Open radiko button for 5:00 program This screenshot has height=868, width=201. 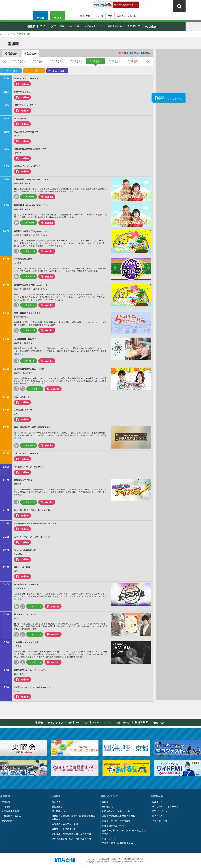[x=23, y=84]
